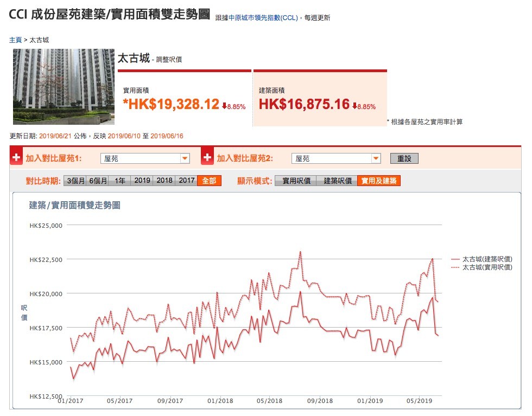
Task: Select 全部 to show all periods
Action: coord(210,181)
